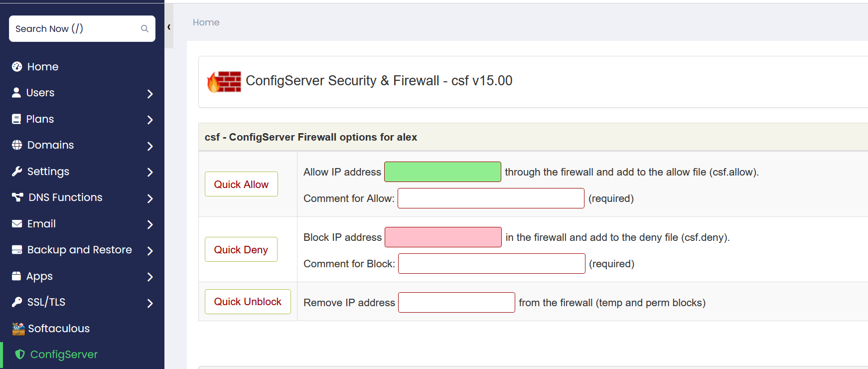Click the Email envelope icon
The height and width of the screenshot is (369, 868).
pos(17,224)
